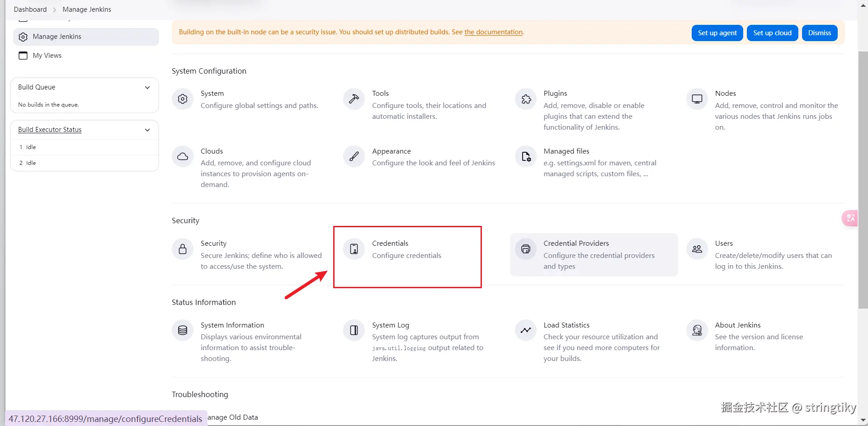
Task: Click 'Configure global settings and paths.' text
Action: (259, 106)
